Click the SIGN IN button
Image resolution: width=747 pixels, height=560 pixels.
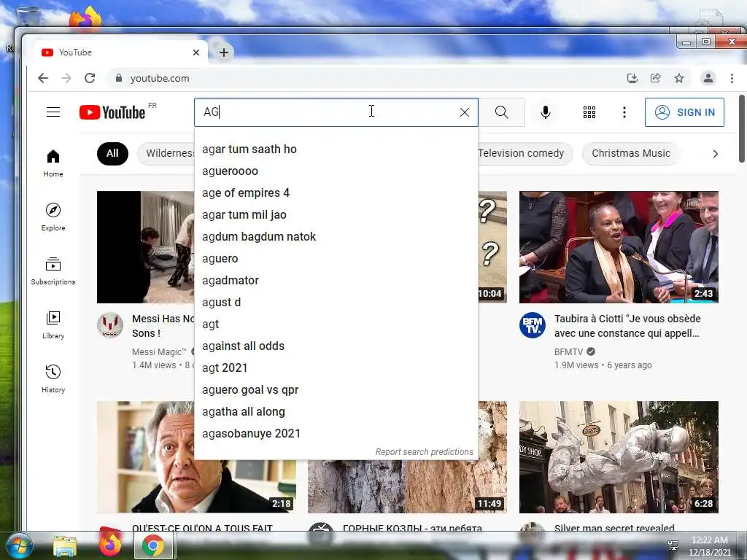point(684,112)
